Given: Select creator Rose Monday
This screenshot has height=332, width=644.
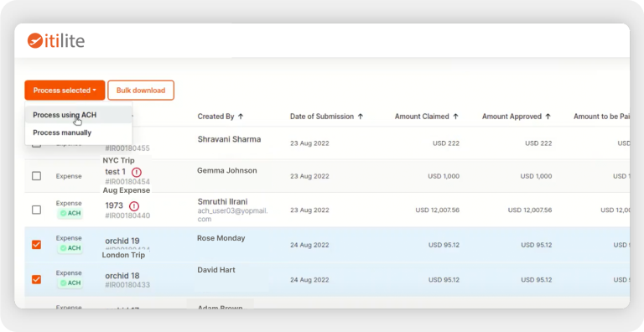Looking at the screenshot, I should pyautogui.click(x=221, y=238).
